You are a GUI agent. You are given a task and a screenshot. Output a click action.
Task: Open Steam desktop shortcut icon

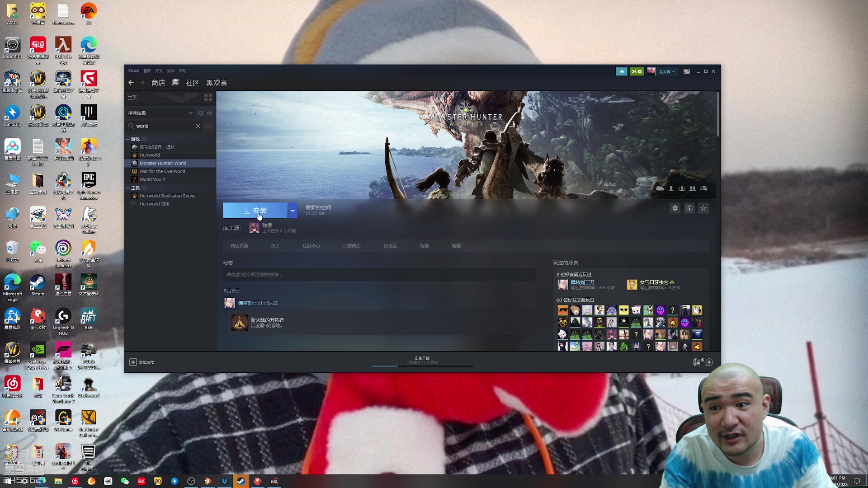click(38, 285)
